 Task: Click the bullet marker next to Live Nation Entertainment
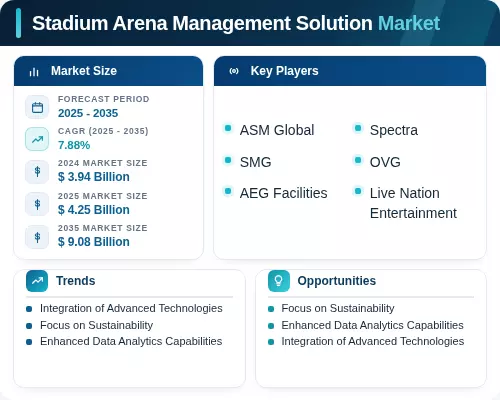[x=358, y=191]
